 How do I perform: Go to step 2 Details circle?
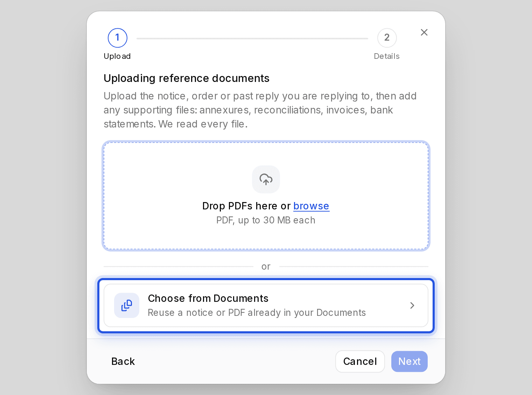[x=387, y=38]
